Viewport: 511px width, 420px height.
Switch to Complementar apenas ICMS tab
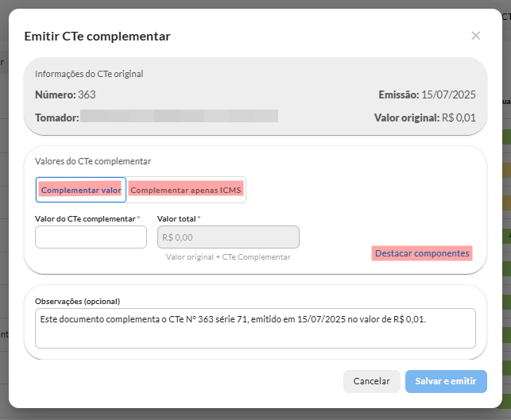(x=186, y=191)
